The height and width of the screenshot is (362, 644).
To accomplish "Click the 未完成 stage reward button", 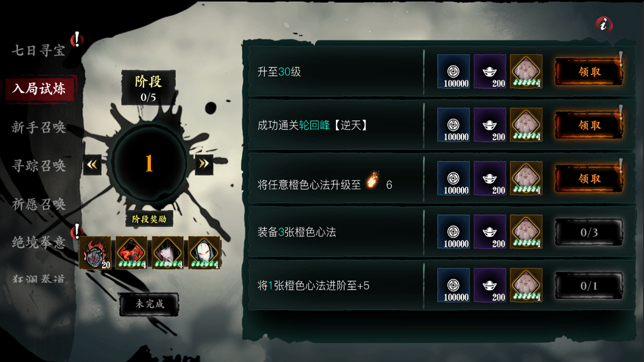I will 149,304.
